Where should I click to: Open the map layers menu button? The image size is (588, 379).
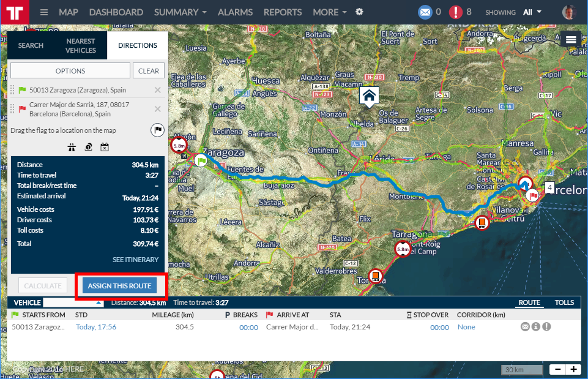click(571, 39)
